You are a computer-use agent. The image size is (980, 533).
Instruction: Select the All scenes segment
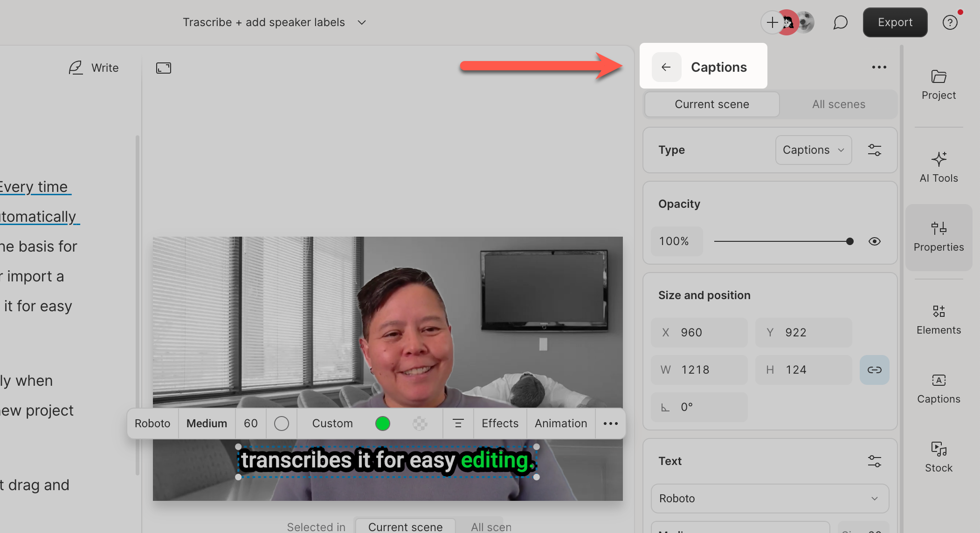point(838,104)
